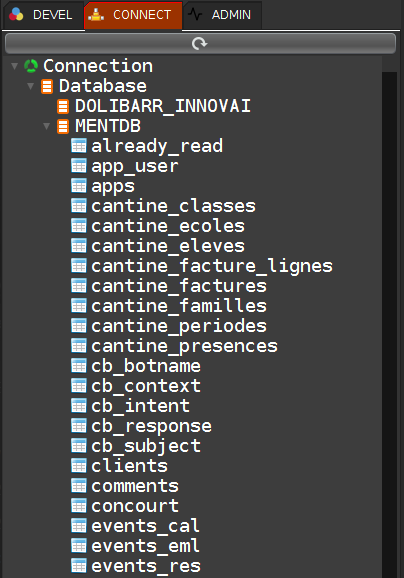Collapse the Connection tree node
The image size is (404, 578).
point(14,66)
